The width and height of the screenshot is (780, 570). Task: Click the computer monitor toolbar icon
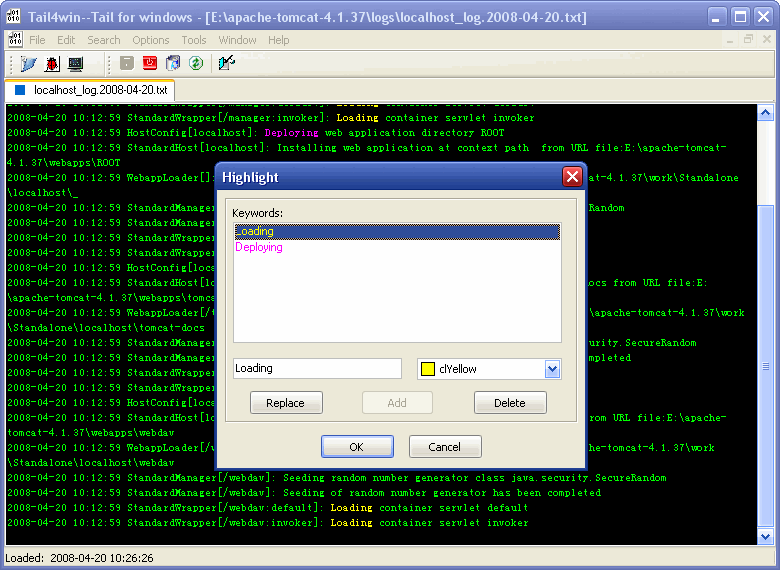click(76, 64)
